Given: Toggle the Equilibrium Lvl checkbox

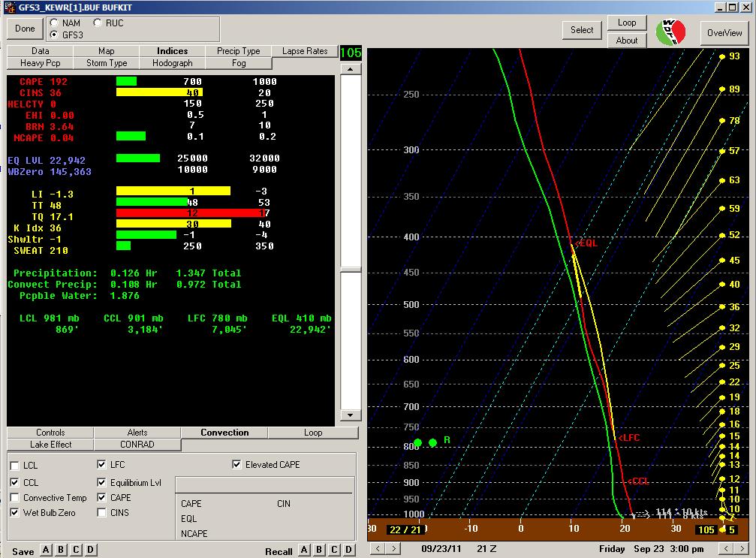Looking at the screenshot, I should [x=101, y=483].
